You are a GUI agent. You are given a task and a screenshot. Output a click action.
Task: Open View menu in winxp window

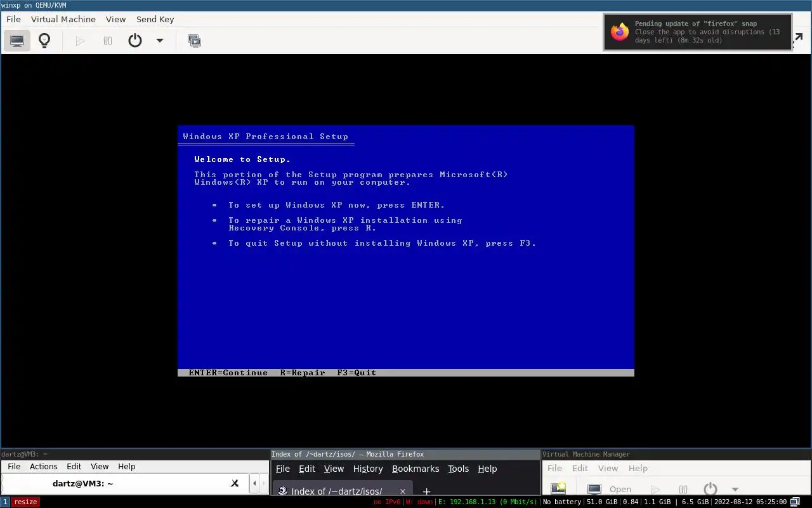[115, 19]
